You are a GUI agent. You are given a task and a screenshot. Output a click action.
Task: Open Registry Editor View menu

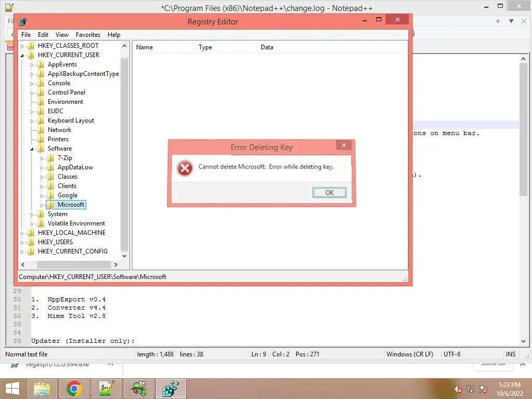[62, 35]
